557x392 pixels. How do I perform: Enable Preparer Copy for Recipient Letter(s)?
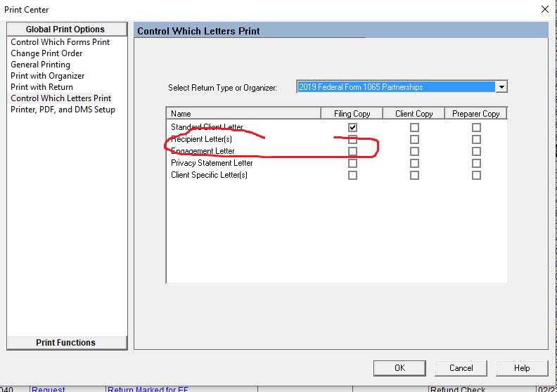[476, 139]
